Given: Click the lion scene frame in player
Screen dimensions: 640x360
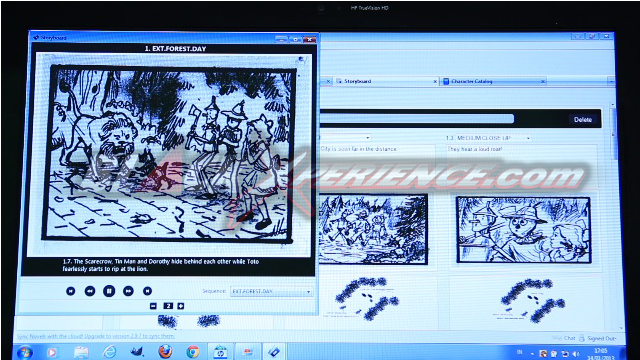Looking at the screenshot, I should (169, 155).
